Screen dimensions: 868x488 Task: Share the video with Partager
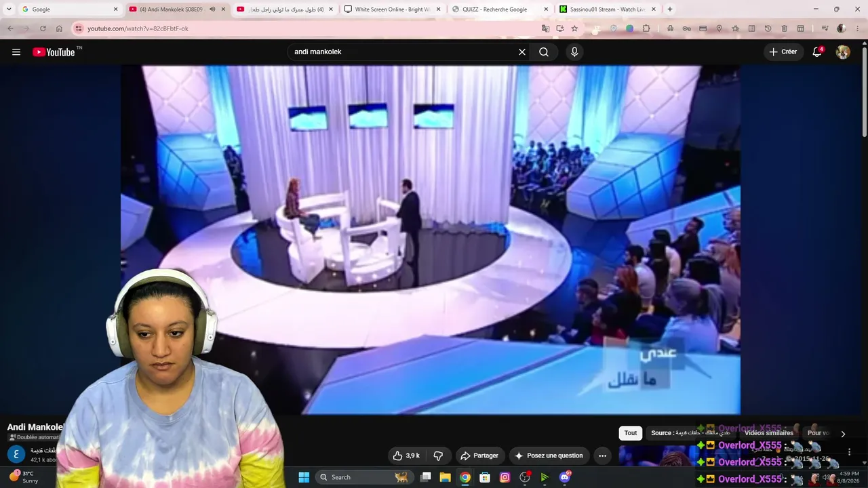point(479,455)
